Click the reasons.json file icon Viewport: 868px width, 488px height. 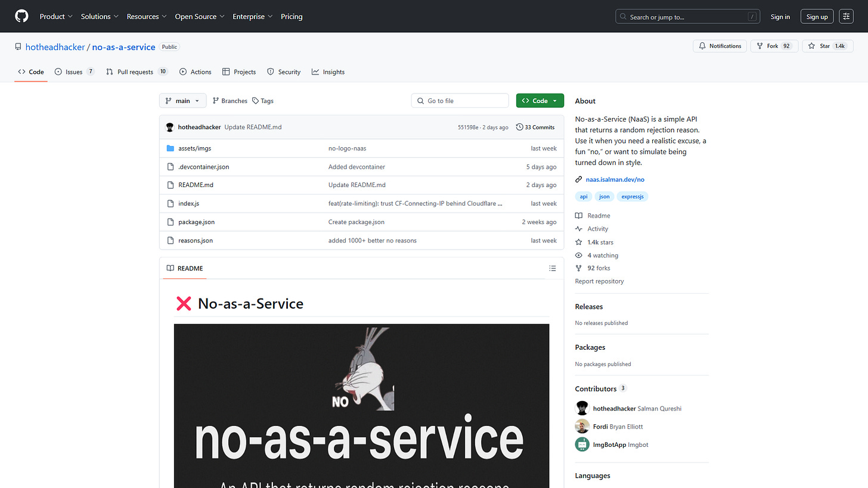coord(170,241)
